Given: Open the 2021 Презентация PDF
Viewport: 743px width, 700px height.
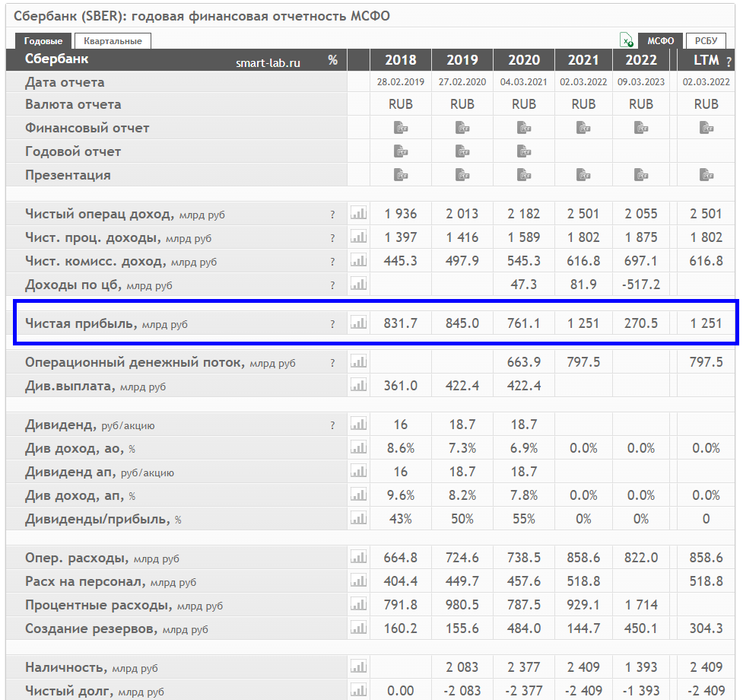Looking at the screenshot, I should [583, 175].
